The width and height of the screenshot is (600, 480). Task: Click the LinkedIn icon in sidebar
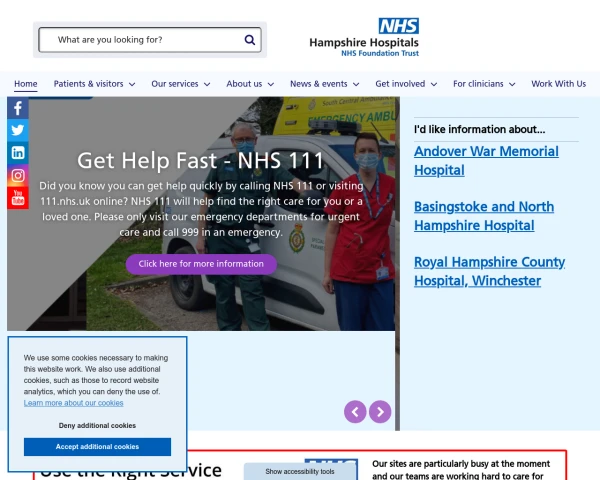click(18, 153)
